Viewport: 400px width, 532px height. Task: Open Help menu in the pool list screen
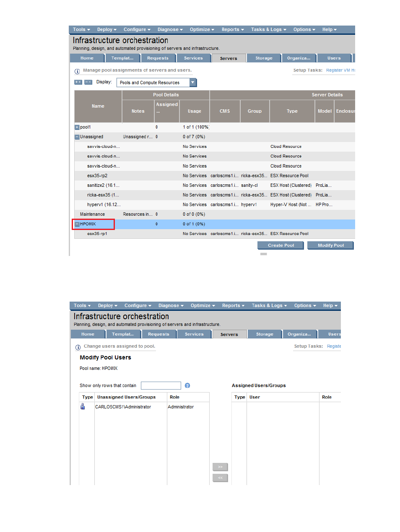[330, 30]
